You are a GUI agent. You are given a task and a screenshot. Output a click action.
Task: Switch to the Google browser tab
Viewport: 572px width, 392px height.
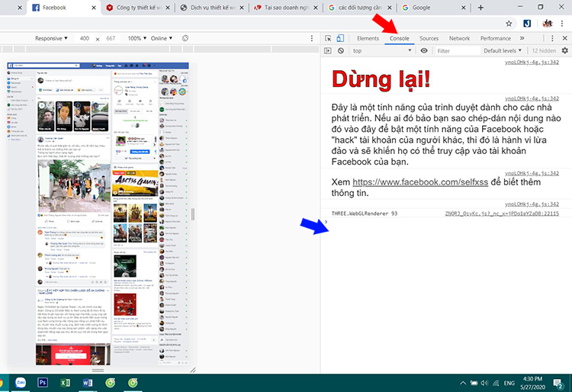point(434,8)
